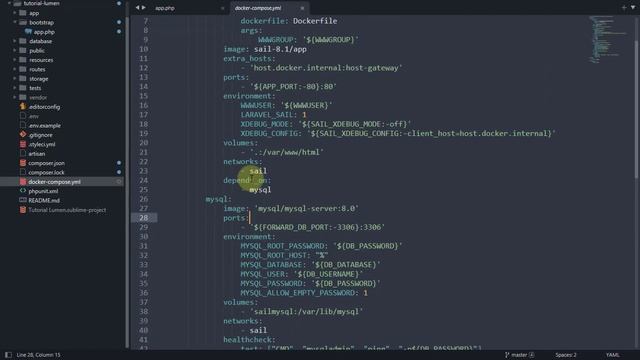Click the vendor folder icon
Viewport: 640px width, 360px height.
coord(23,98)
